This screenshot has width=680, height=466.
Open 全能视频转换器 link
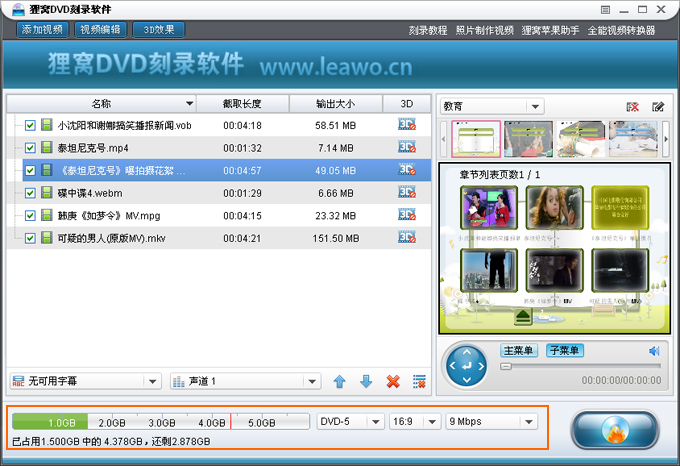click(x=621, y=30)
